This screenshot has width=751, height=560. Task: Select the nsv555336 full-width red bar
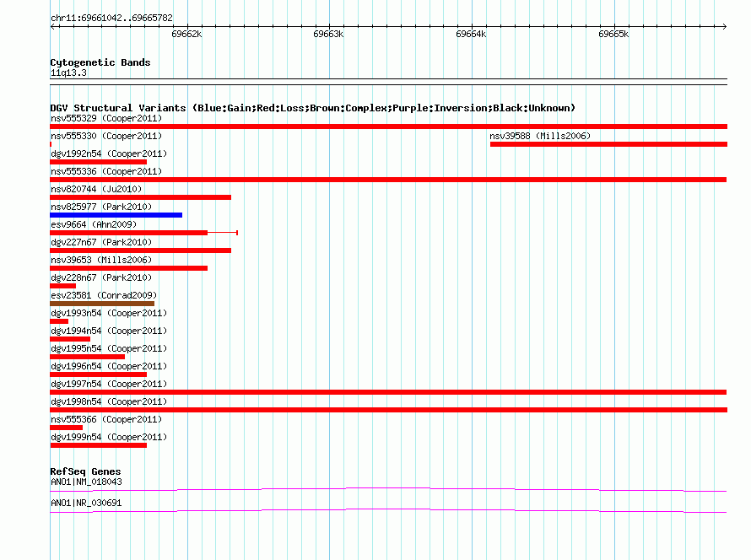tap(388, 180)
